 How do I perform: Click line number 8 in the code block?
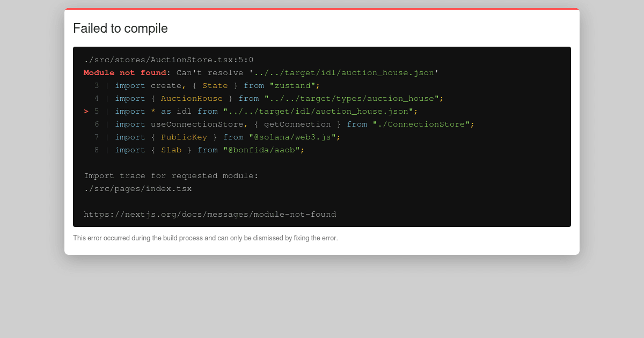click(x=97, y=150)
